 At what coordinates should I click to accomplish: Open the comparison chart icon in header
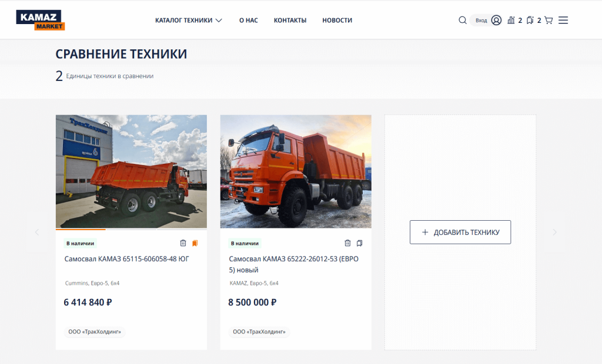[511, 21]
